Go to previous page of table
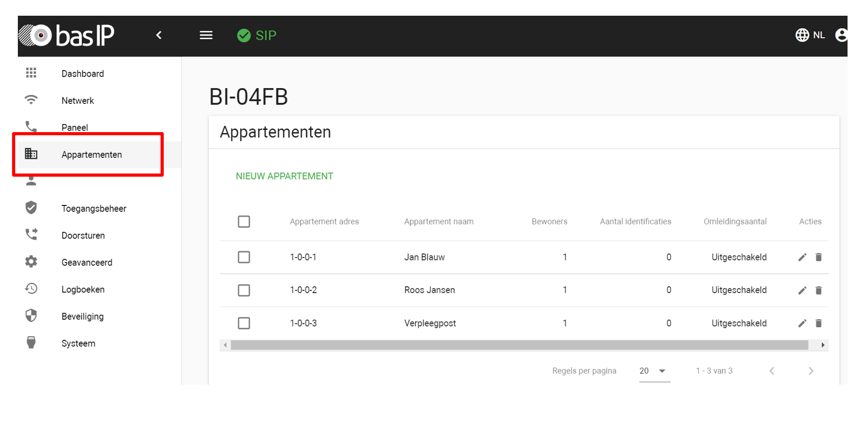This screenshot has width=868, height=422. [771, 371]
